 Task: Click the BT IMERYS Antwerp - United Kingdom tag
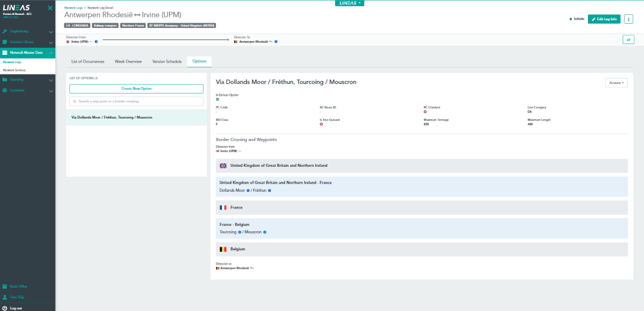pos(181,26)
